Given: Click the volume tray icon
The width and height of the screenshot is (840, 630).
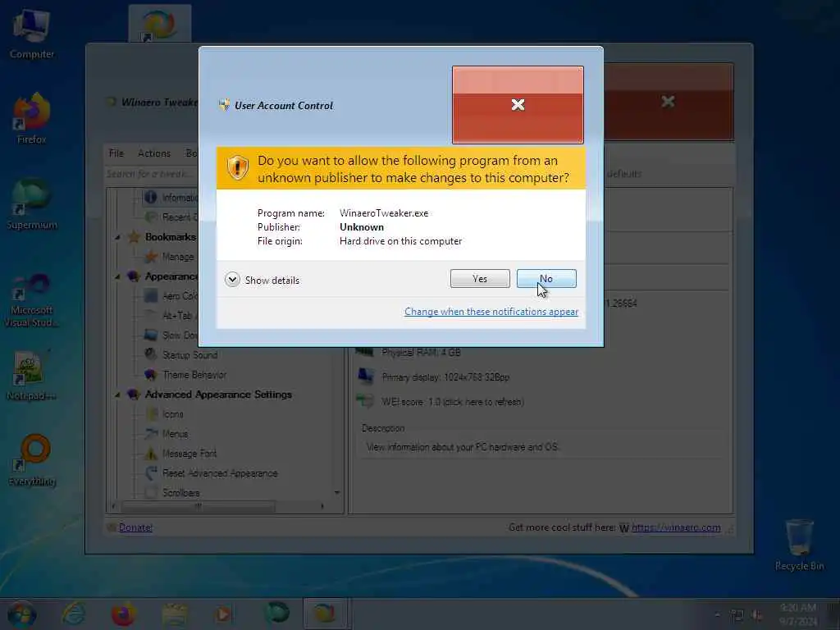Looking at the screenshot, I should (x=757, y=615).
